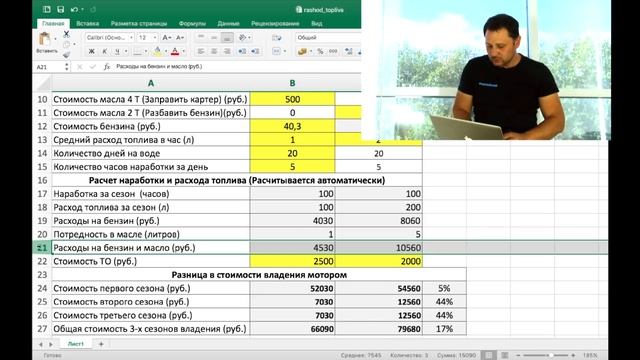Decrease font size with smaller A button
This screenshot has height=360, width=640.
(x=180, y=38)
